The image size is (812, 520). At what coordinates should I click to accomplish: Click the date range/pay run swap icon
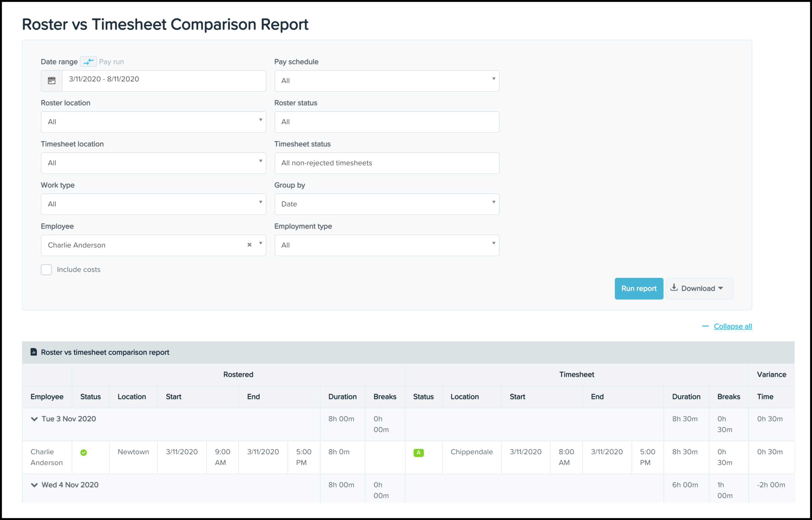88,62
